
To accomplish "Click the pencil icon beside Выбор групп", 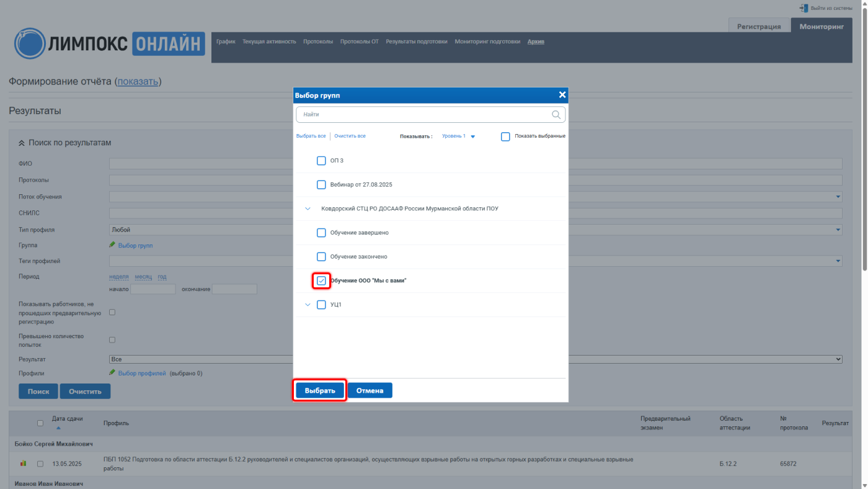I will [x=112, y=245].
